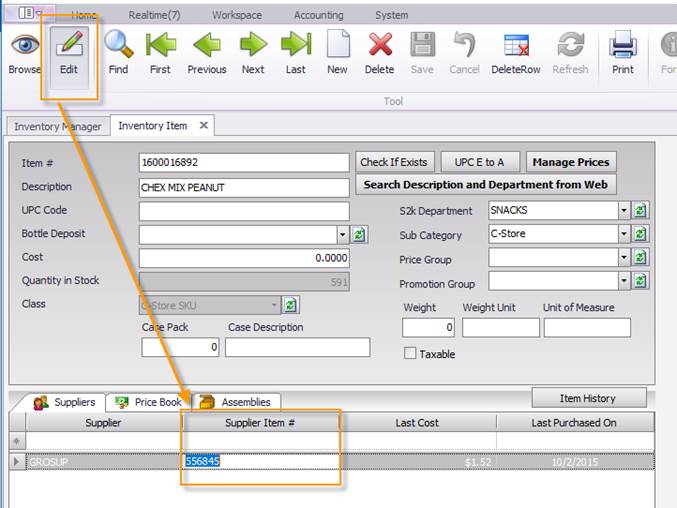Click the Manage Prices button
Viewport: 677px width, 508px height.
(570, 162)
